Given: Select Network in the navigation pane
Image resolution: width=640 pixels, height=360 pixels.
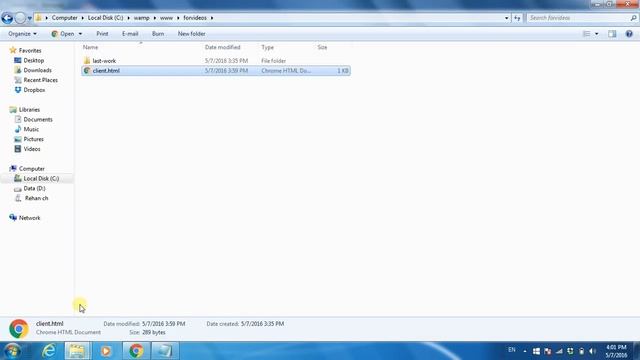Looking at the screenshot, I should click(29, 218).
